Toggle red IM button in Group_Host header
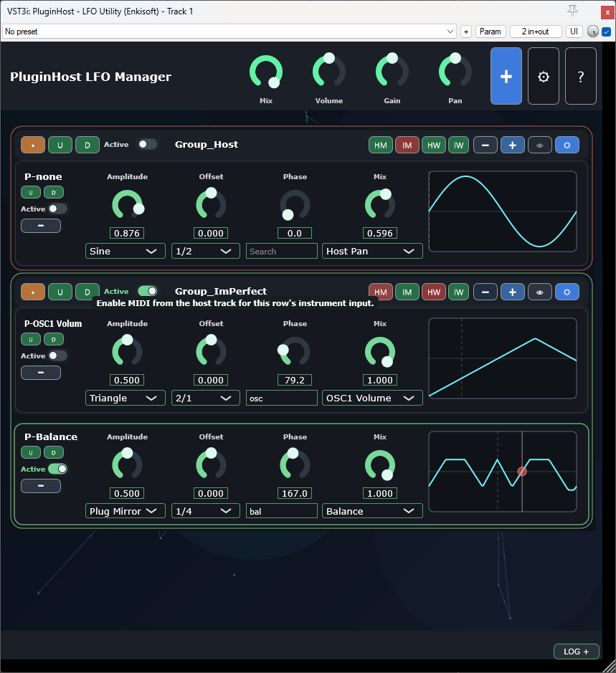This screenshot has width=616, height=673. click(407, 145)
